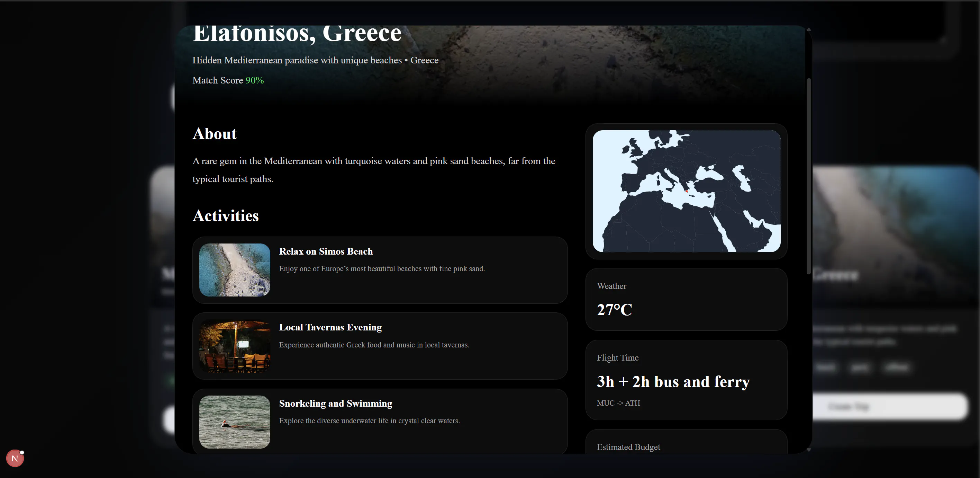
Task: Click the About section heading
Action: [215, 134]
